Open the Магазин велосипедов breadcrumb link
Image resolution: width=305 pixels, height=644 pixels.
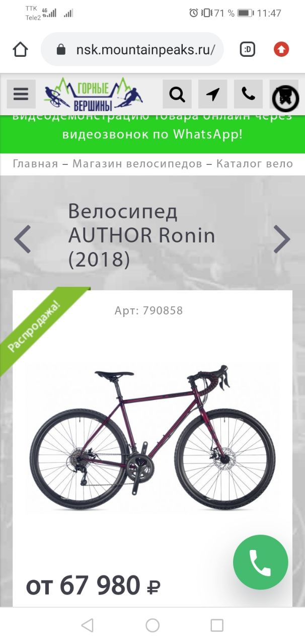pyautogui.click(x=137, y=164)
